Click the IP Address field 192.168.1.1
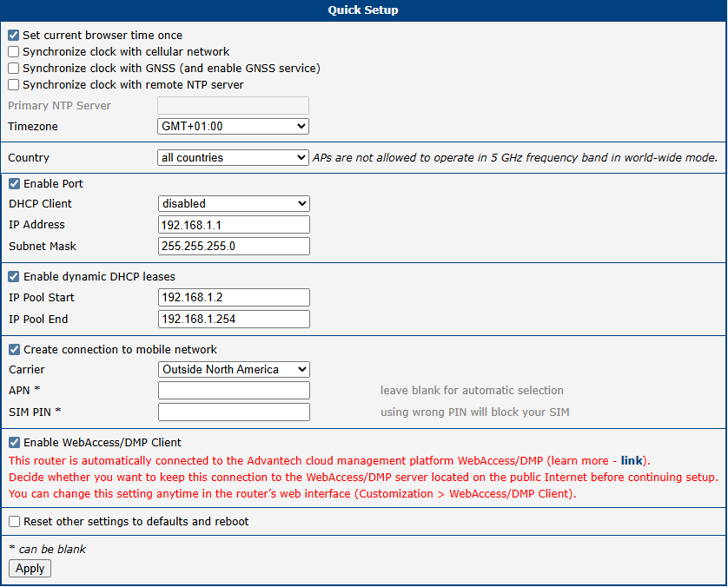The width and height of the screenshot is (728, 587). tap(234, 225)
